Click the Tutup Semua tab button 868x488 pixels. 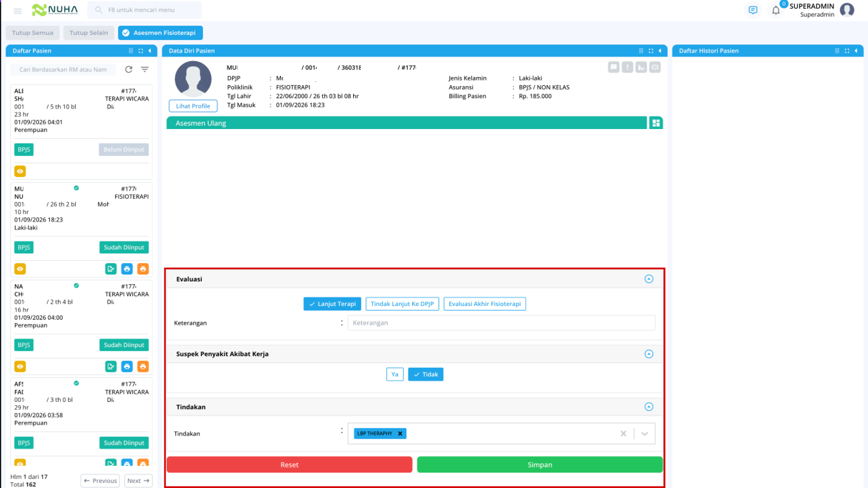coord(33,33)
